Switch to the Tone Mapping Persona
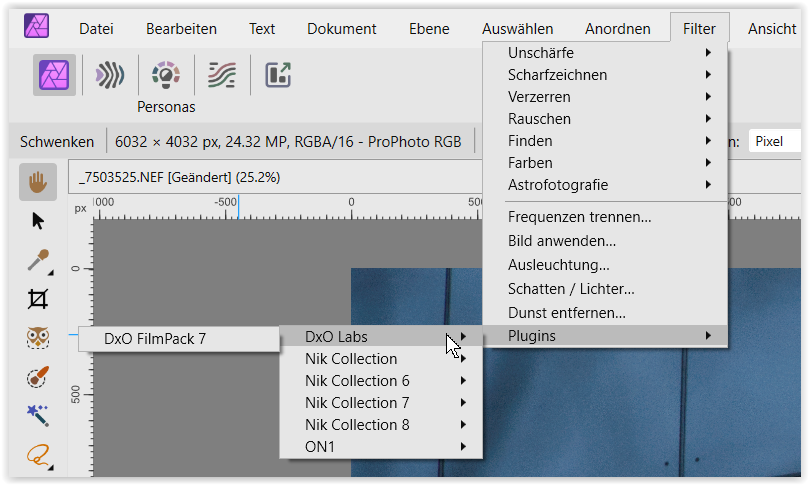809x485 pixels. point(222,75)
